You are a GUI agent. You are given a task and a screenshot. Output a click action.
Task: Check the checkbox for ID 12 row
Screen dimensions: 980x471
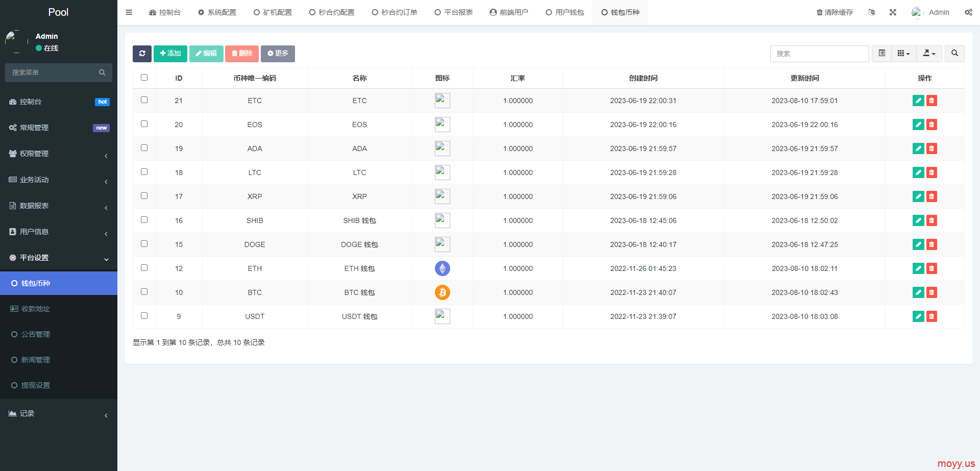click(x=144, y=268)
